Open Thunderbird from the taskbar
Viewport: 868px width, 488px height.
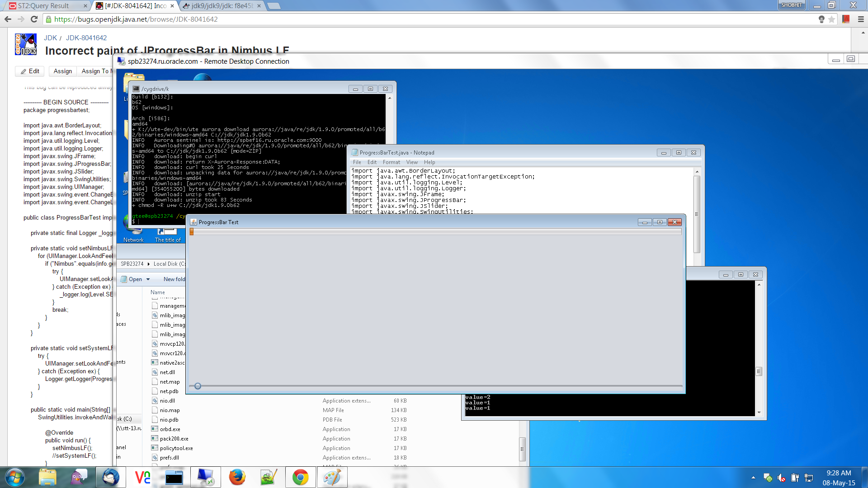(x=111, y=477)
